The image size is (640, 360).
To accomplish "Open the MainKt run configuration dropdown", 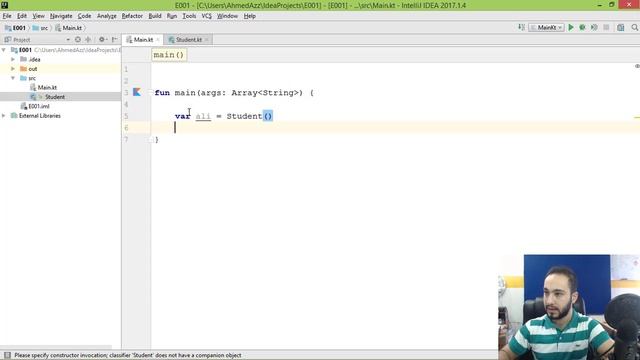I will click(x=546, y=27).
